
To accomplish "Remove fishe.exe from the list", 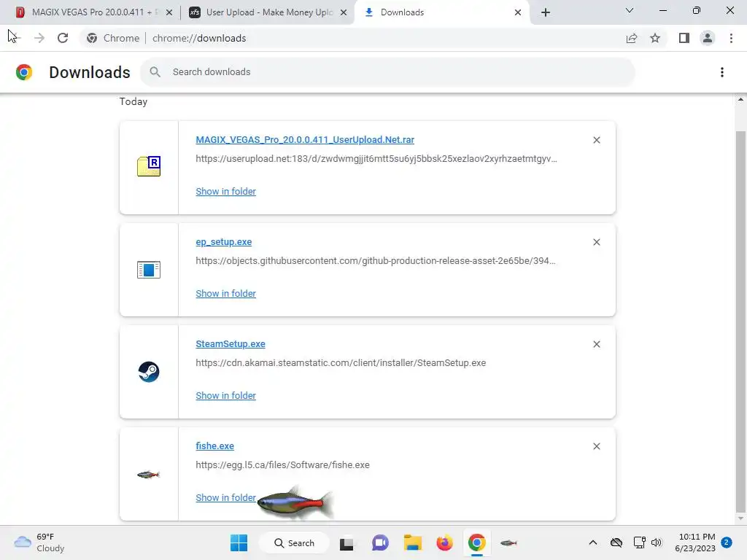I will [597, 446].
